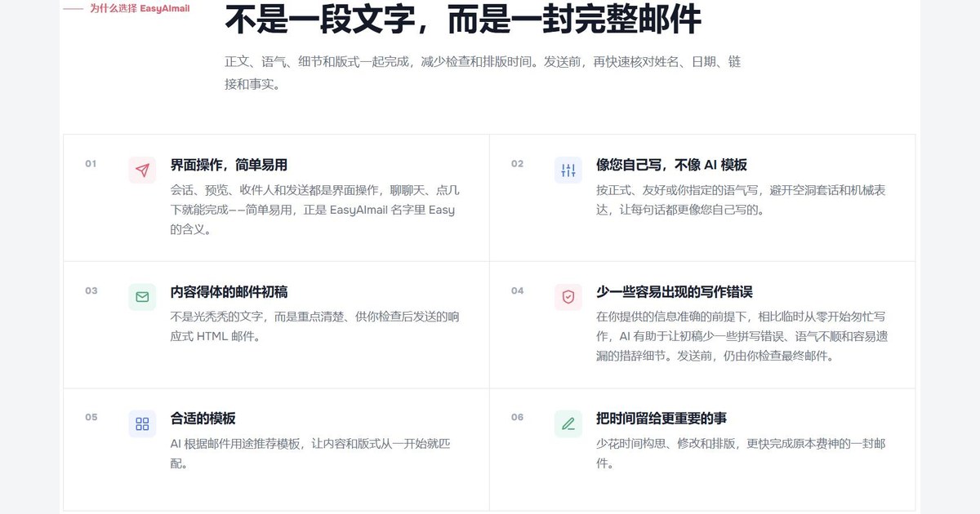Click the description starting AI 根据邮件用途推荐模板
Screen dimensions: 980x514
tap(310, 454)
